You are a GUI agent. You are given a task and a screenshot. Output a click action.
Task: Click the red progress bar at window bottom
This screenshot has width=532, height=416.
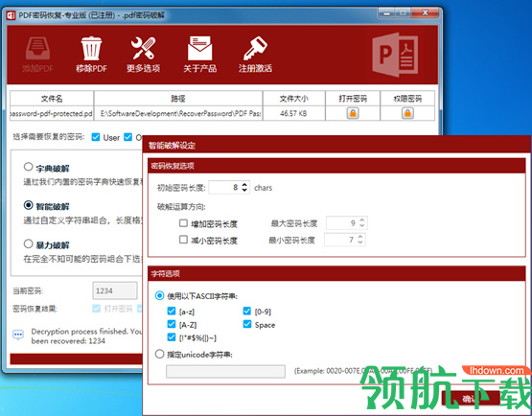76,358
